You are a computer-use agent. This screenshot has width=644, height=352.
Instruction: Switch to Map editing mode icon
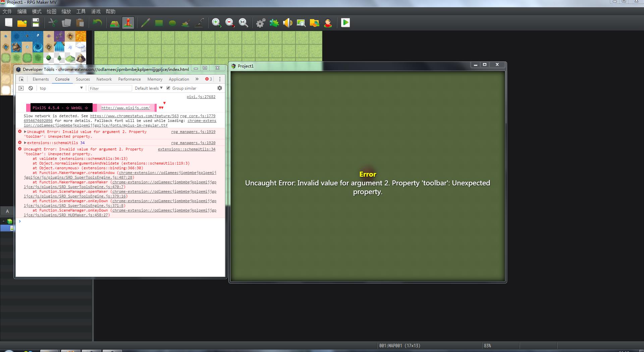coord(115,23)
